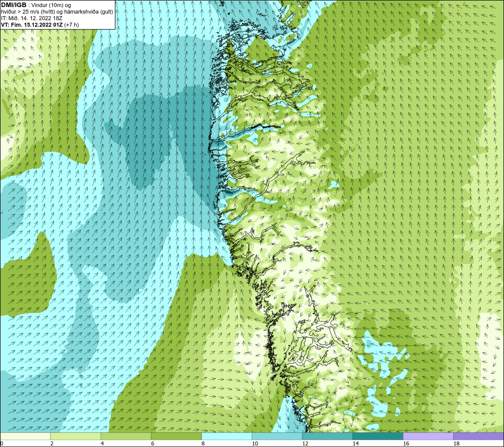
Task: Click the dark teal 14–16 m/s legend swatch
Action: click(378, 436)
